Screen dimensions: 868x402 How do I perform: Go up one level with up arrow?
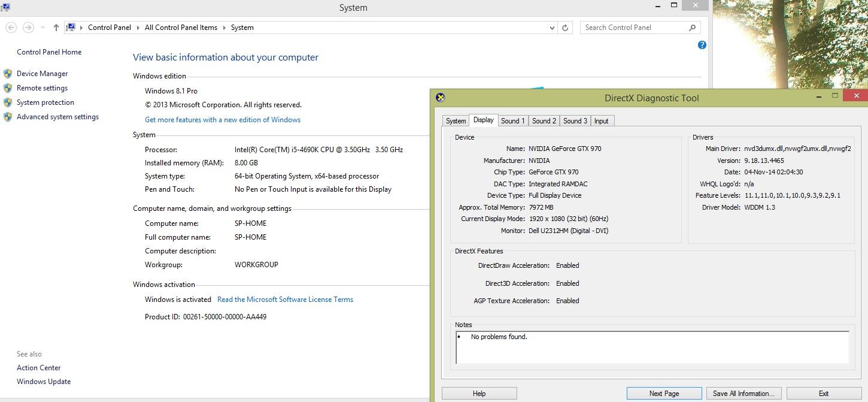[x=56, y=28]
